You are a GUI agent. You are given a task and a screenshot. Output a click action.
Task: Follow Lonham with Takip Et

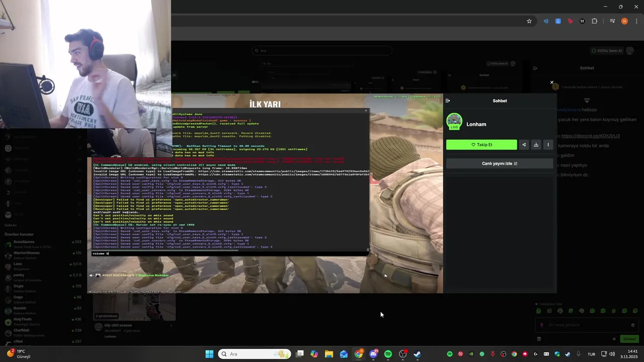[481, 145]
